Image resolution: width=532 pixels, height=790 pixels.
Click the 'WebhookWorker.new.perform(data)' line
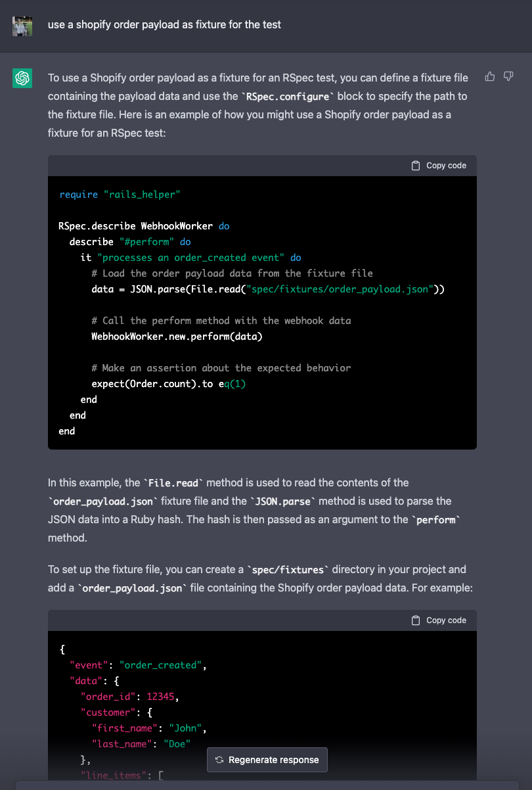pyautogui.click(x=177, y=337)
